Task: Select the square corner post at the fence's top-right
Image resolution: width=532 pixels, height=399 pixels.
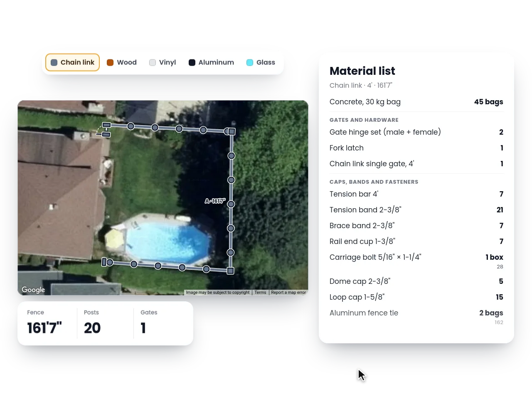Action: [x=232, y=132]
